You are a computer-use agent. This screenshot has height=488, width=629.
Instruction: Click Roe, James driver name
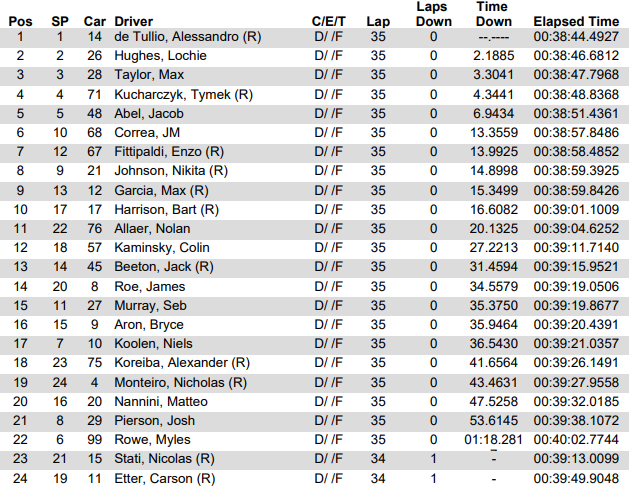[150, 287]
